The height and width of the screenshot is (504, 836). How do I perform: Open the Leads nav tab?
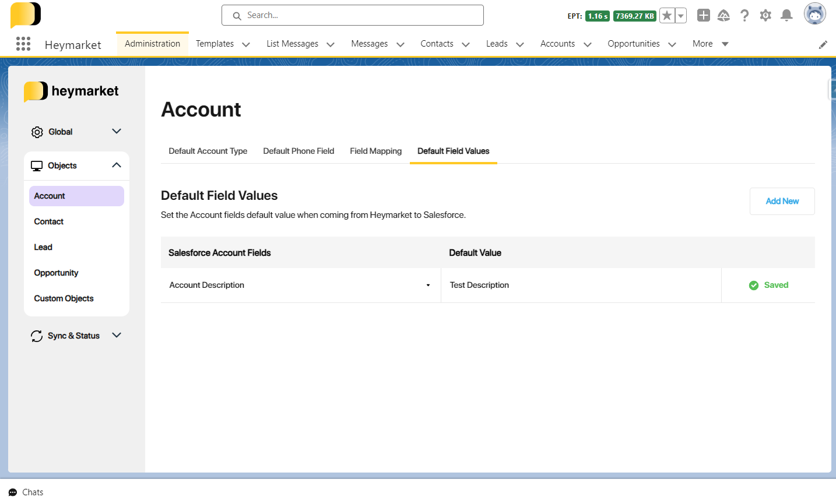(x=497, y=44)
